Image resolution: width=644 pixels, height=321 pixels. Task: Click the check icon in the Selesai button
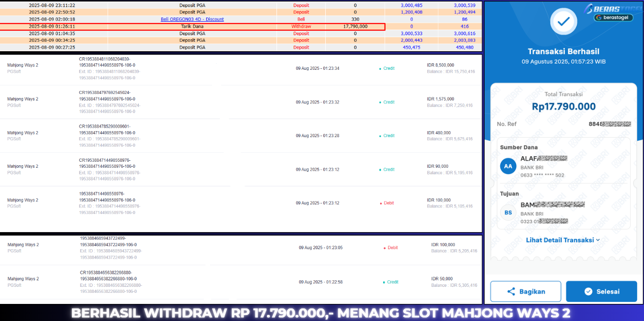pos(588,291)
